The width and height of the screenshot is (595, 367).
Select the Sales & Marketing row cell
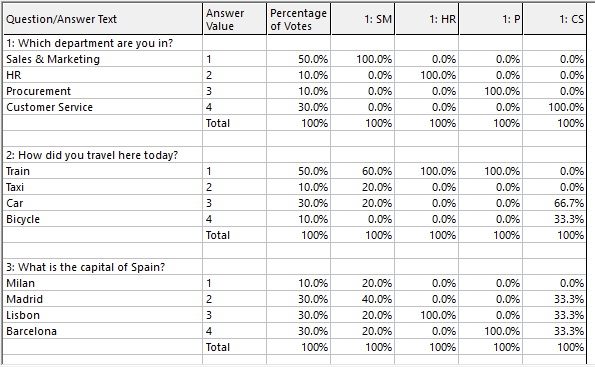click(x=102, y=59)
